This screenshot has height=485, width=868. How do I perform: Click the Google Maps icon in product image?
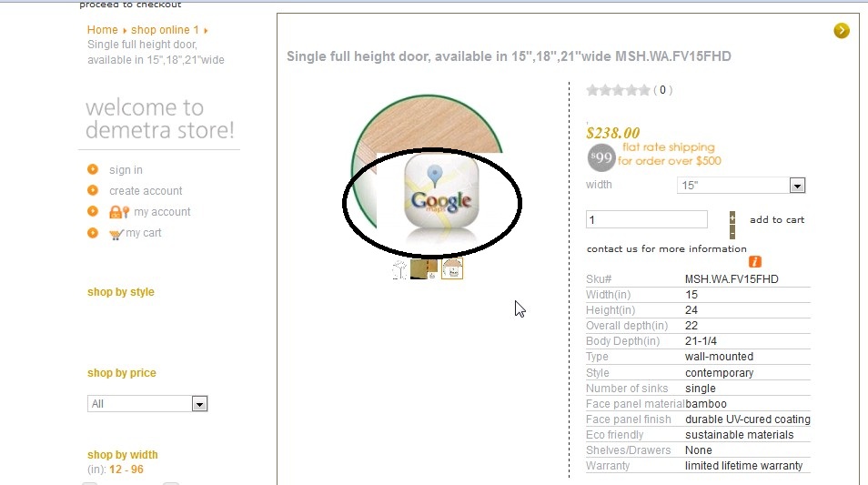coord(441,197)
